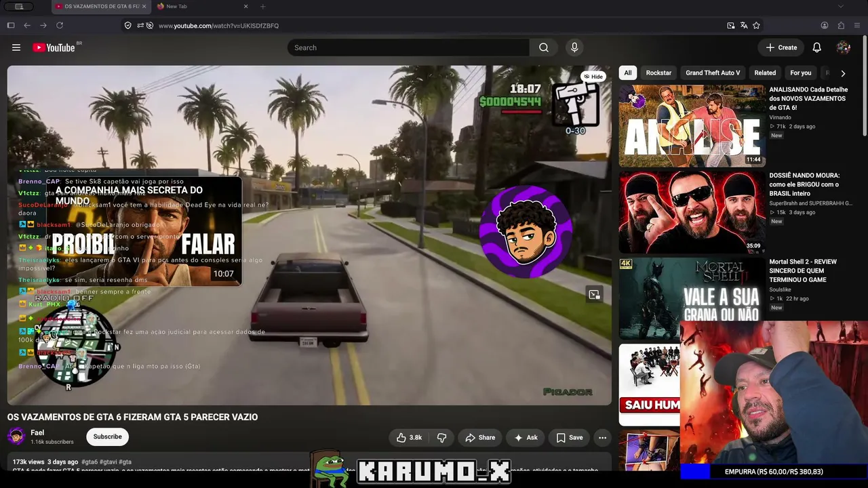The height and width of the screenshot is (488, 868).
Task: Select the For you filter chip
Action: pos(801,73)
